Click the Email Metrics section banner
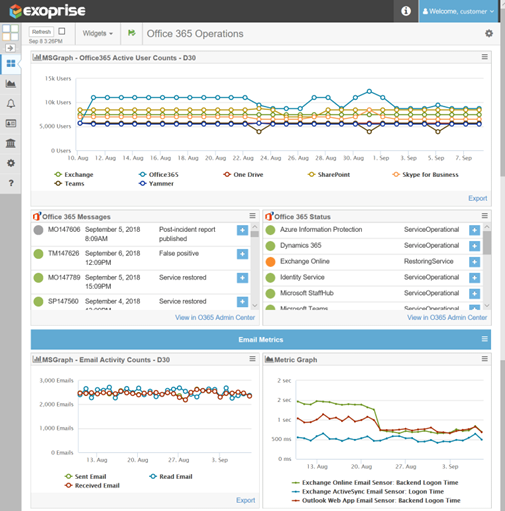505x511 pixels. (x=261, y=340)
